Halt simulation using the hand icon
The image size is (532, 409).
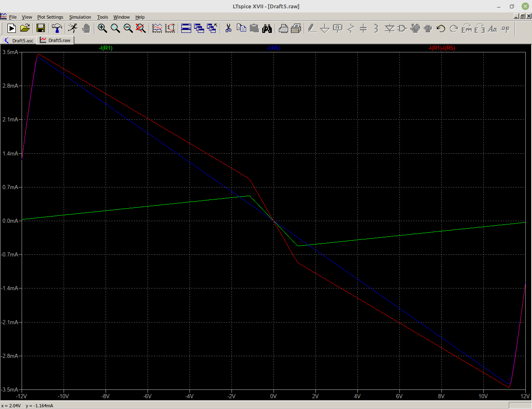86,28
